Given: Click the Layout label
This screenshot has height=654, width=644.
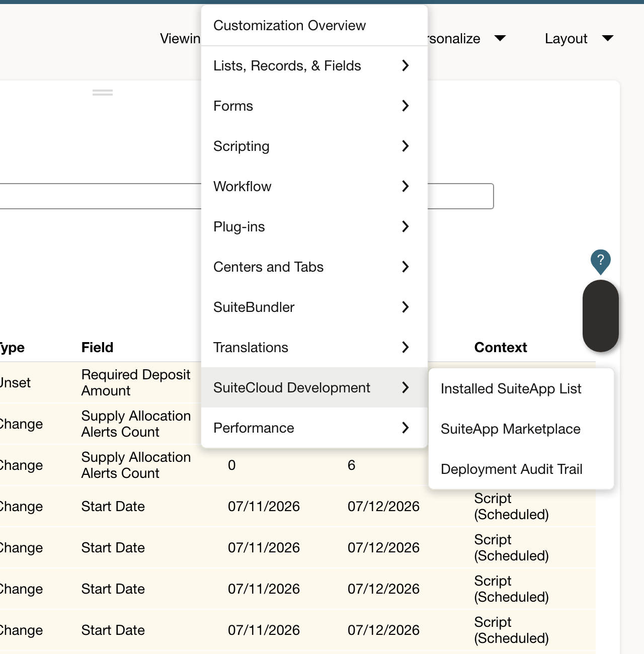Looking at the screenshot, I should 566,39.
